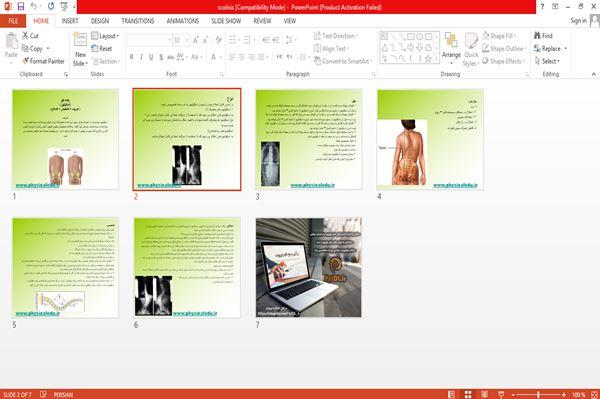Click Decrease Font Size icon
600x399 pixels.
(205, 40)
